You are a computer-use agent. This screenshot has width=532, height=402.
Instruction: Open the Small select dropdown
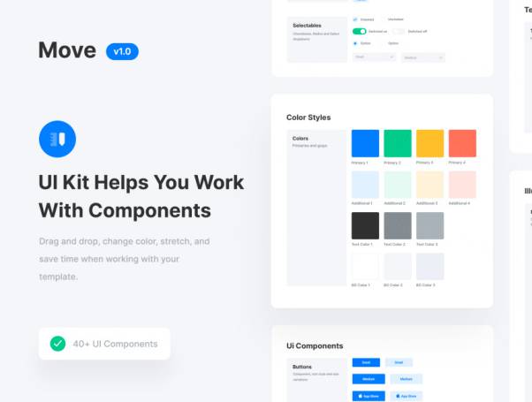coord(374,57)
